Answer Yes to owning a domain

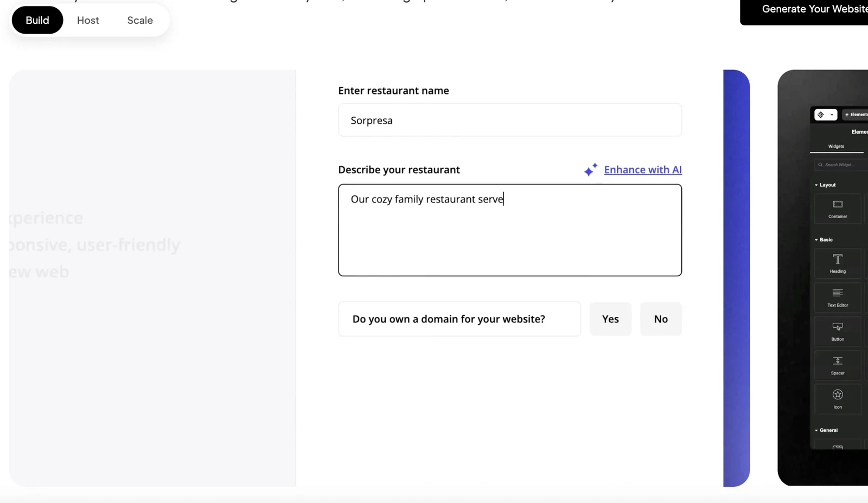pyautogui.click(x=610, y=319)
